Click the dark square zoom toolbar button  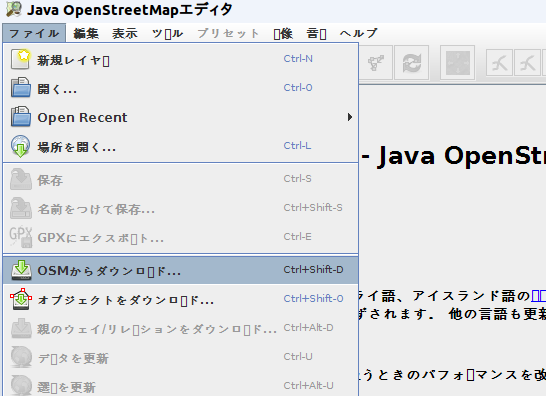[458, 63]
